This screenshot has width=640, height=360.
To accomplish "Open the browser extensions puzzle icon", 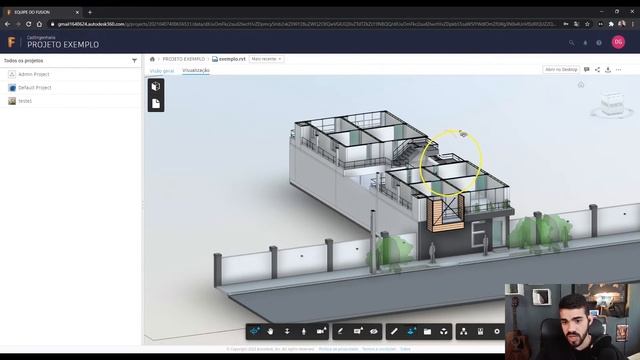I will point(611,24).
